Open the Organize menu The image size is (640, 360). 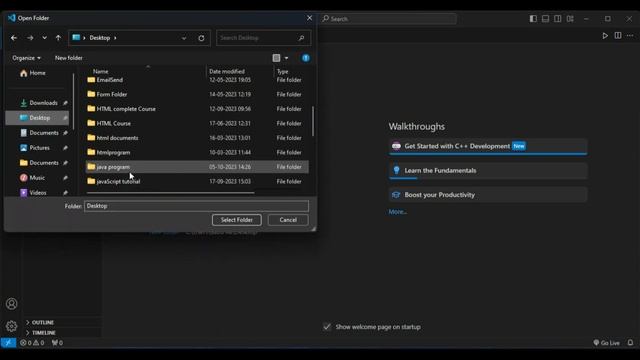click(x=27, y=58)
